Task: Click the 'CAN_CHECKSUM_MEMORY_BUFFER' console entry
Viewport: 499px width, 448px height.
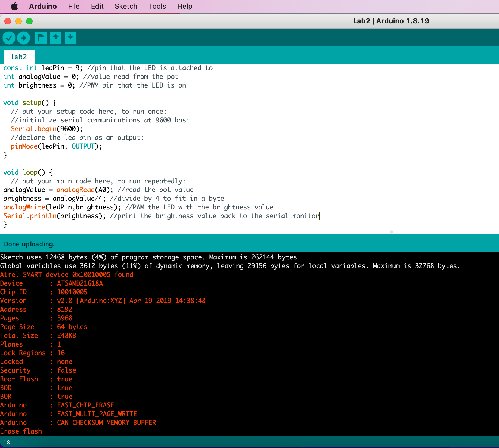Action: 107,422
